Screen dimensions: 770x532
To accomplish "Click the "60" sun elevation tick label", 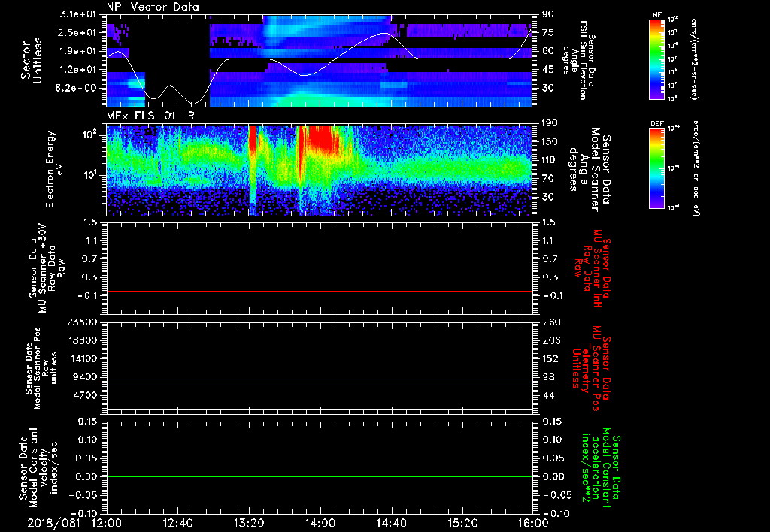I will tap(548, 51).
